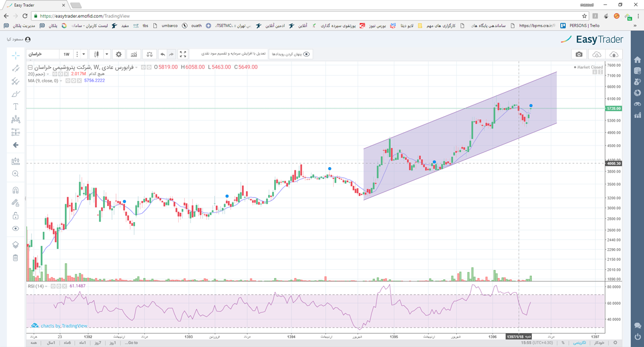Screen dimensions: 644x347
Task: Open the RSI indicator settings icon
Action: pos(59,286)
